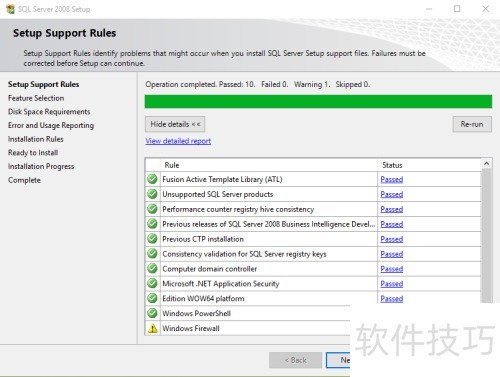
Task: Select the Fusion Active Template Library (ATL) rule text
Action: click(222, 179)
